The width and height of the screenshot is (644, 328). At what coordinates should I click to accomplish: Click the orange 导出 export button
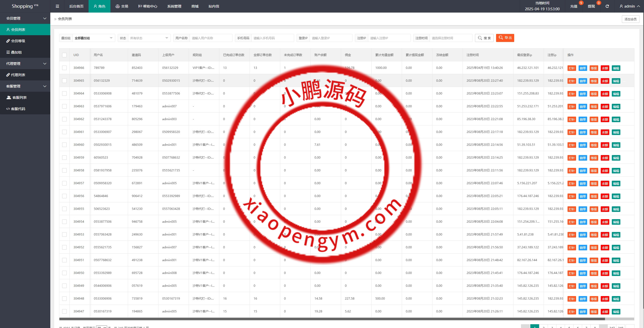505,38
